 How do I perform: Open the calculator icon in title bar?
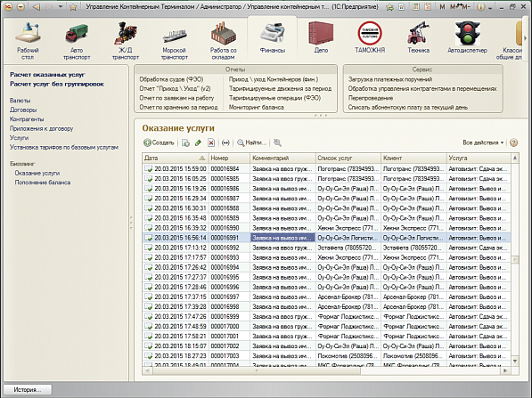point(415,7)
